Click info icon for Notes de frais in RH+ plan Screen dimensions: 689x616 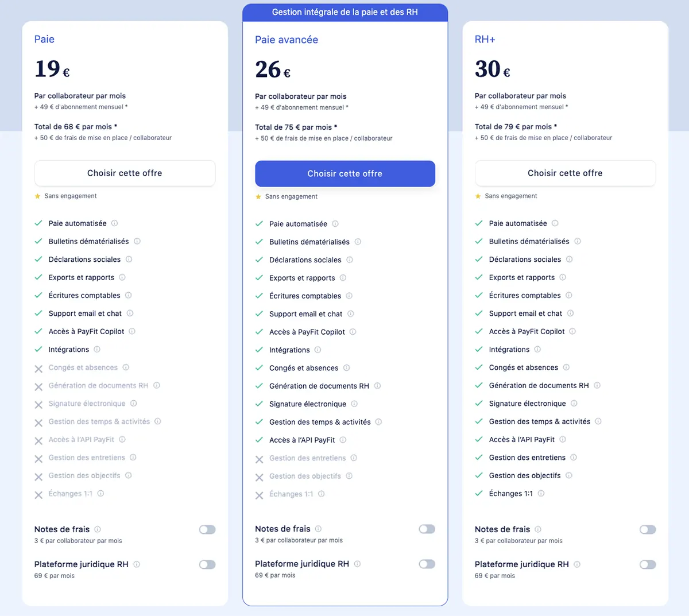(538, 529)
